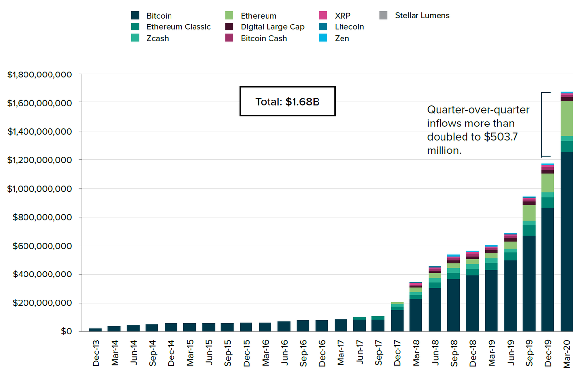The width and height of the screenshot is (588, 375).
Task: Select the Zen legend label
Action: [x=342, y=38]
